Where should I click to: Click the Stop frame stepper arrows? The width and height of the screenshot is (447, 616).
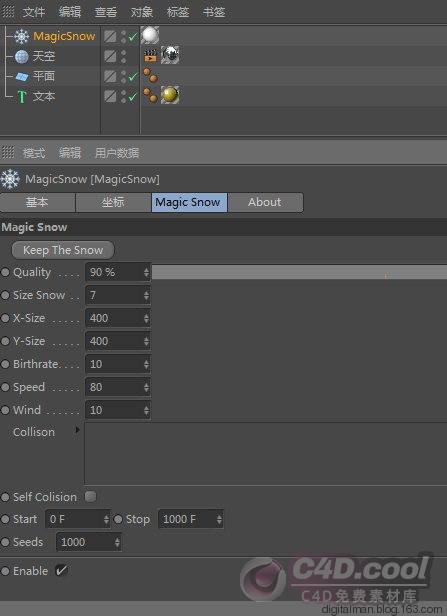point(219,519)
